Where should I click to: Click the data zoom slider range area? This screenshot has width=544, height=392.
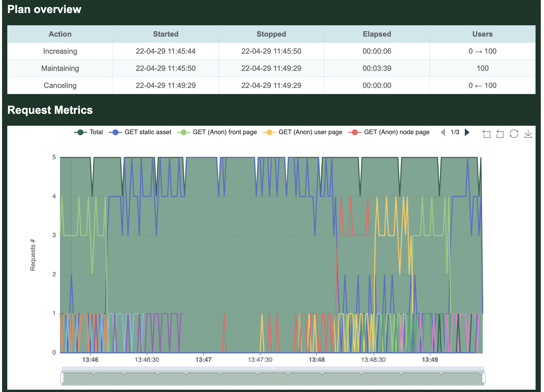[273, 378]
